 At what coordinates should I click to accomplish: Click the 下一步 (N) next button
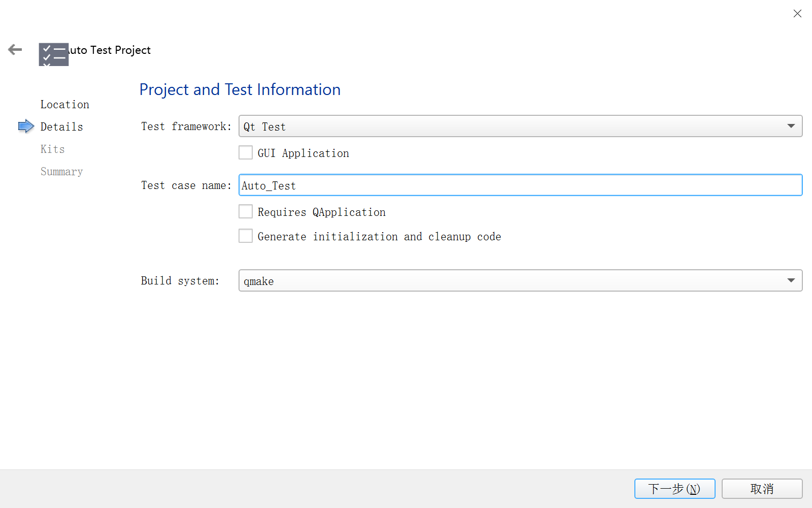(x=674, y=489)
